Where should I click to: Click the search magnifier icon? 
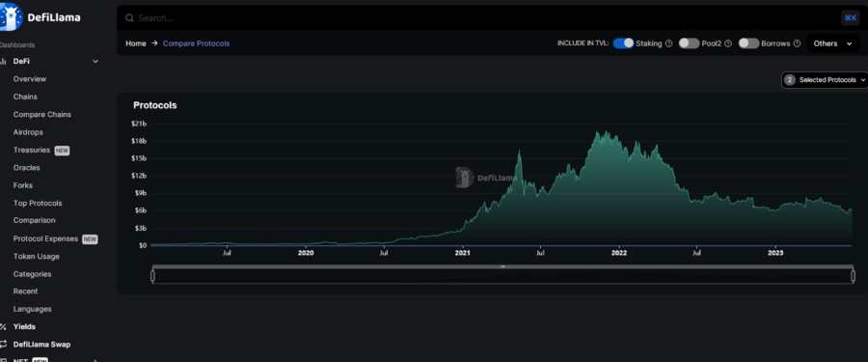coord(129,18)
